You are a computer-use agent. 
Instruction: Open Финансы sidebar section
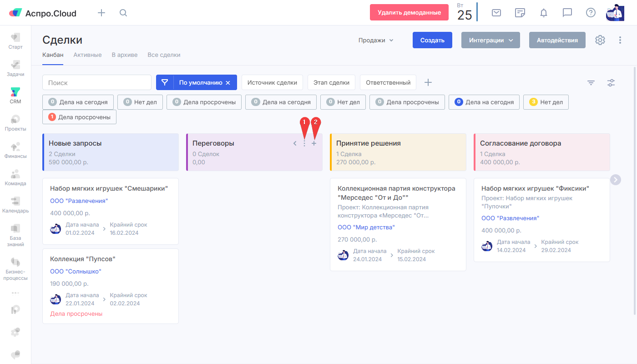click(15, 150)
